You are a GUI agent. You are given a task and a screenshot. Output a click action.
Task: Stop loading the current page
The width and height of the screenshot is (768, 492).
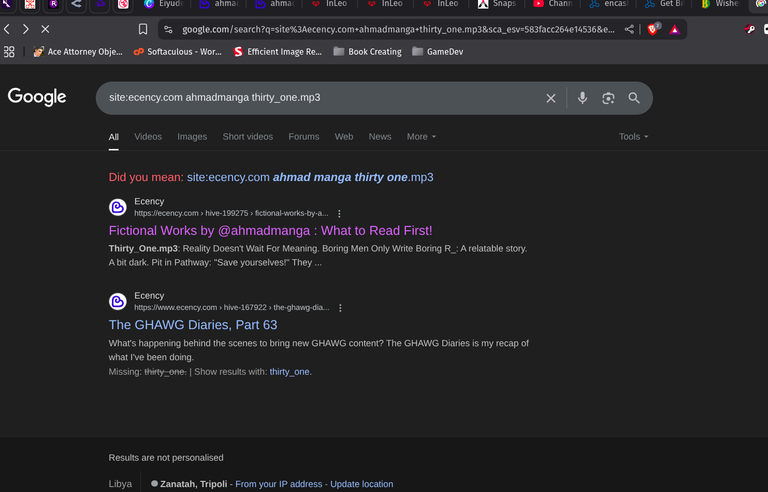pos(45,29)
